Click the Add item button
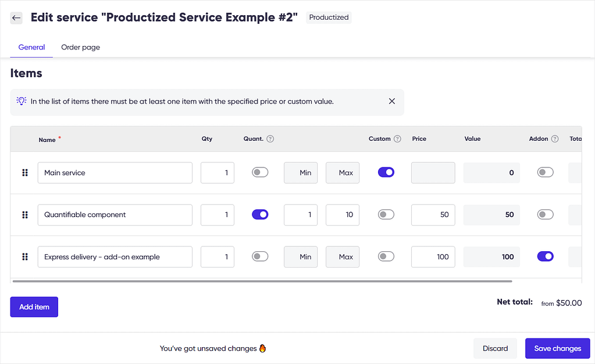Viewport: 595px width, 364px height. click(34, 306)
